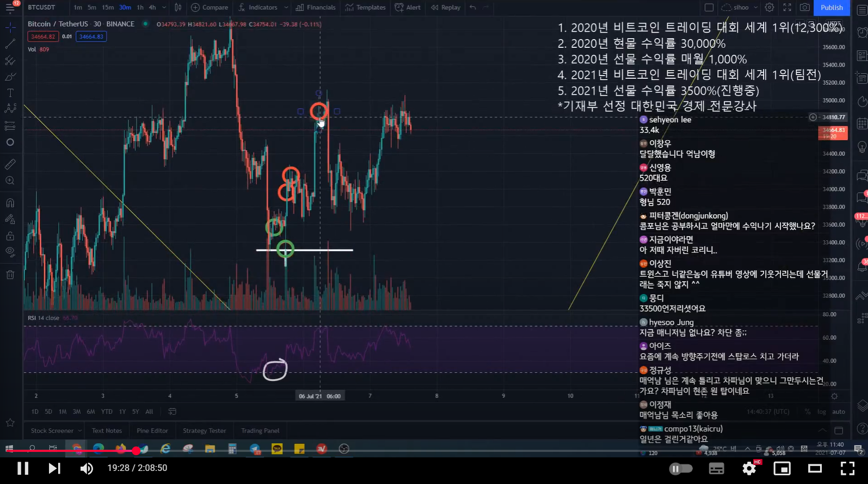The width and height of the screenshot is (868, 484).
Task: Pause the YouTube video
Action: pos(23,468)
